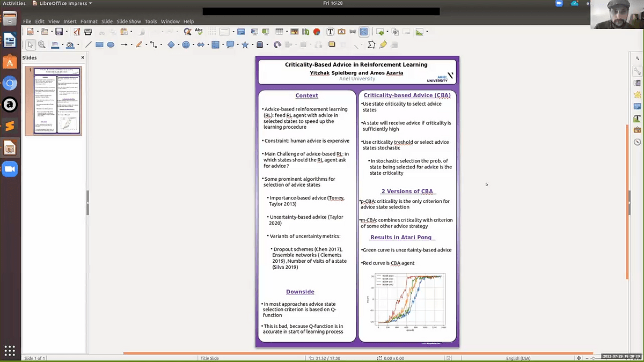Image resolution: width=644 pixels, height=362 pixels.
Task: Open dropdown next to Save icon
Action: click(x=67, y=32)
